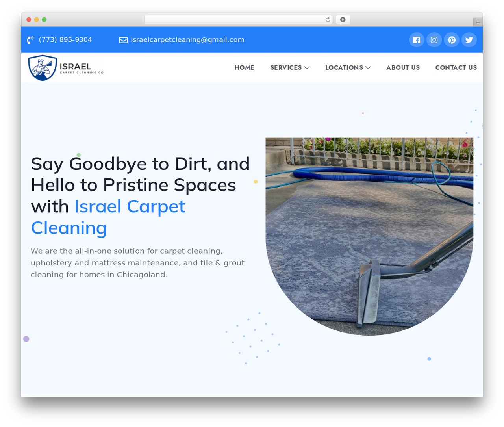The image size is (504, 427).
Task: Open the Locations menu item
Action: coord(344,68)
